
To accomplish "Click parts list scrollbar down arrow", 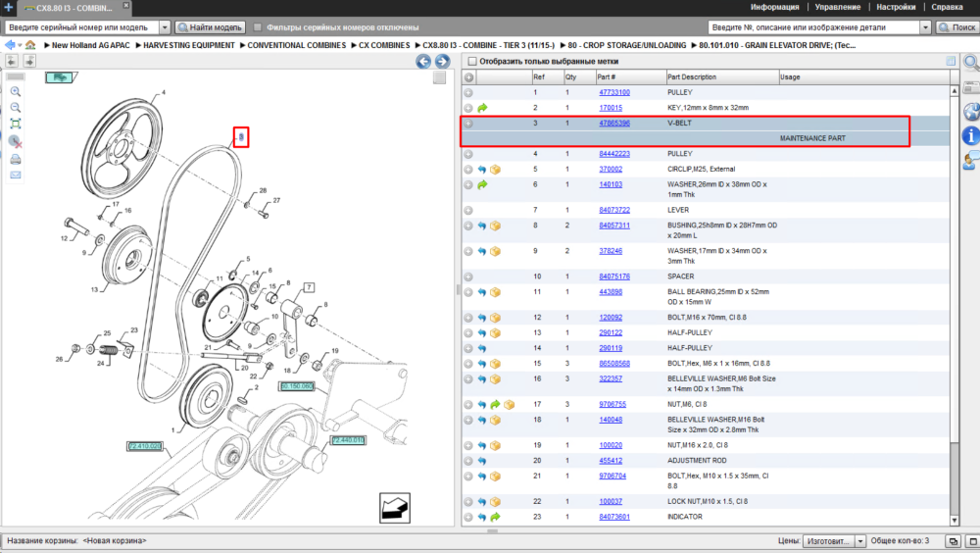I will click(x=955, y=521).
